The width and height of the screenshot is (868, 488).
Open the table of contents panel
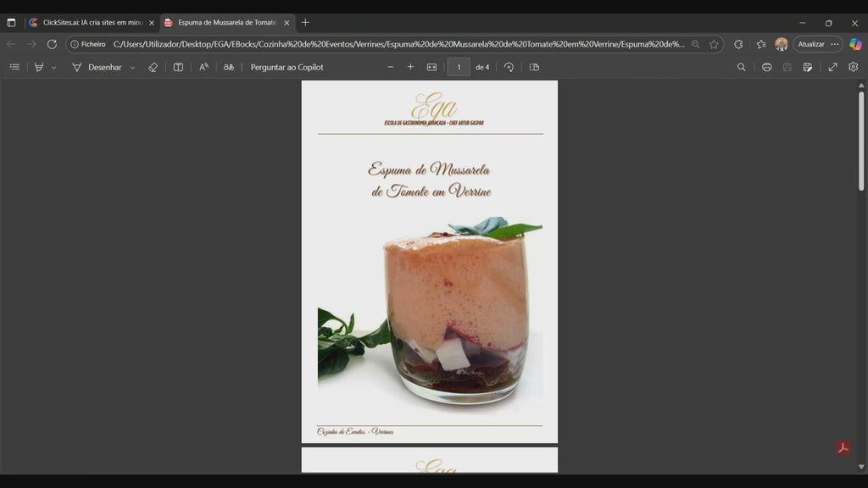point(14,67)
